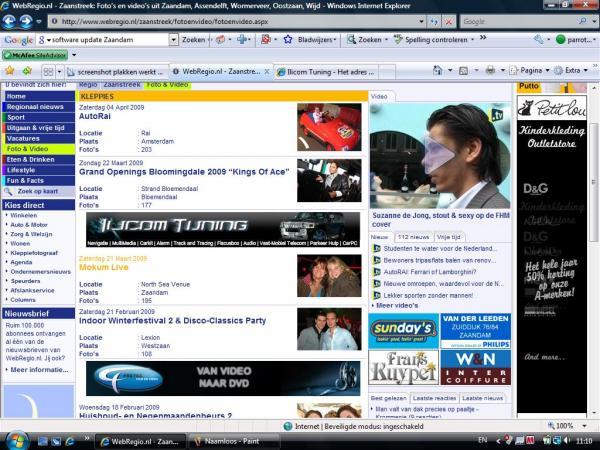Click the McAfee SiteAdvisor button
Screen dimensions: 600x450
click(x=35, y=55)
